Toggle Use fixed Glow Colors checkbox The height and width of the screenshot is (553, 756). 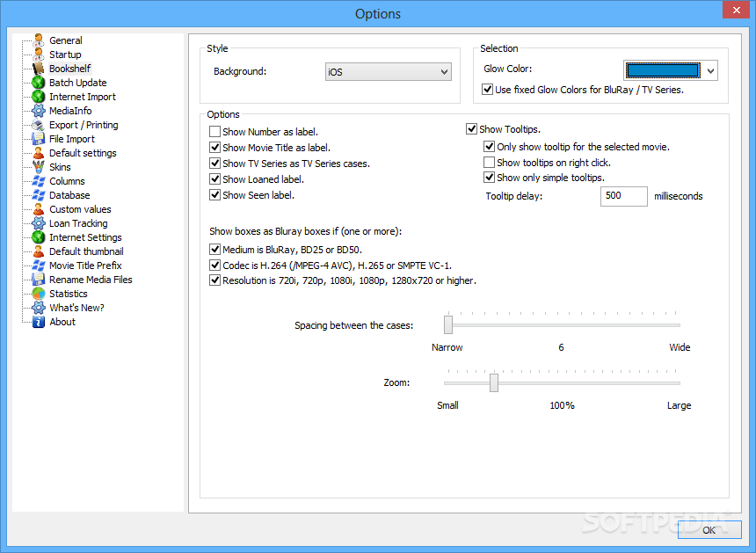point(488,90)
